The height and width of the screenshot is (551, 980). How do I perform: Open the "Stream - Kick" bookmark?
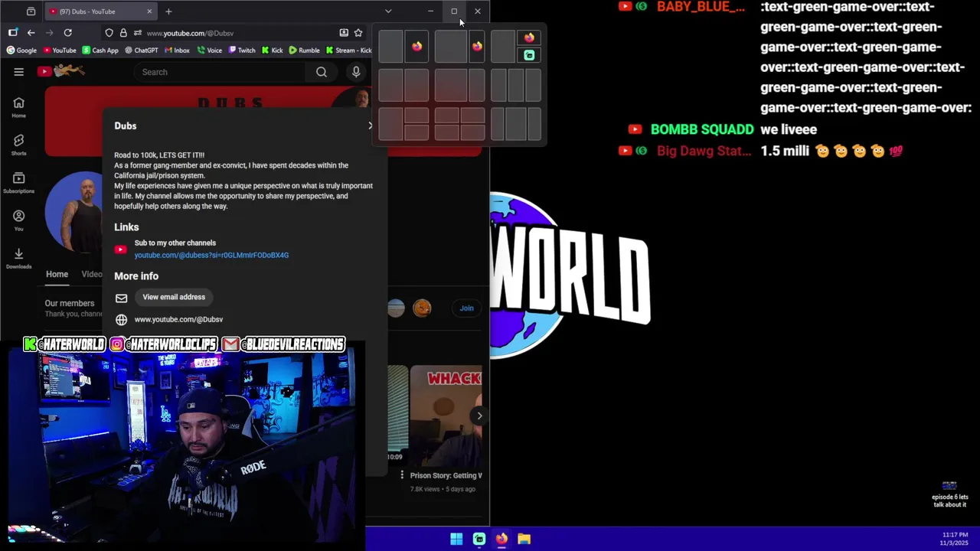pos(348,51)
